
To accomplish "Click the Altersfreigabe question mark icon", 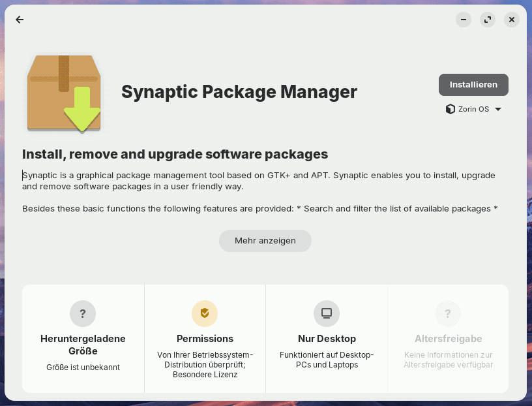I will tap(448, 313).
